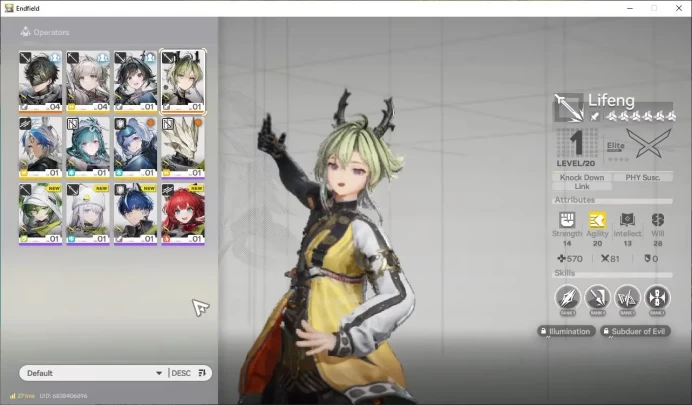
Task: Click the HP value 570
Action: 570,259
